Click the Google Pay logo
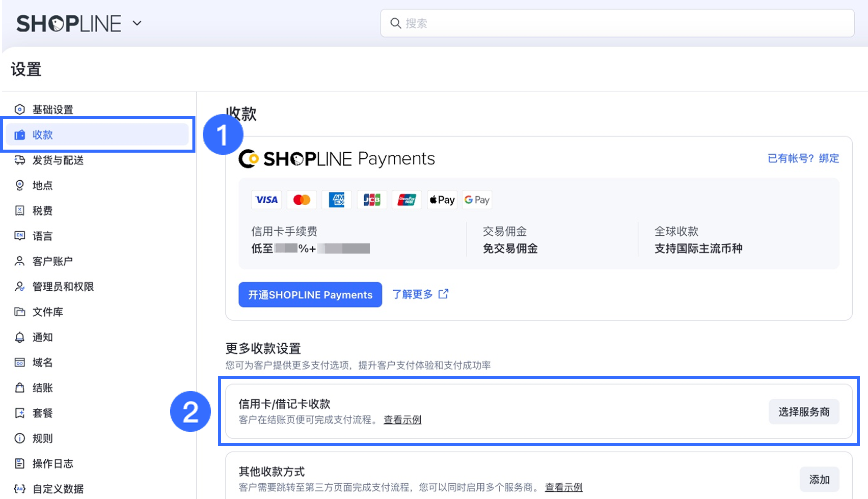Image resolution: width=868 pixels, height=499 pixels. [x=477, y=200]
